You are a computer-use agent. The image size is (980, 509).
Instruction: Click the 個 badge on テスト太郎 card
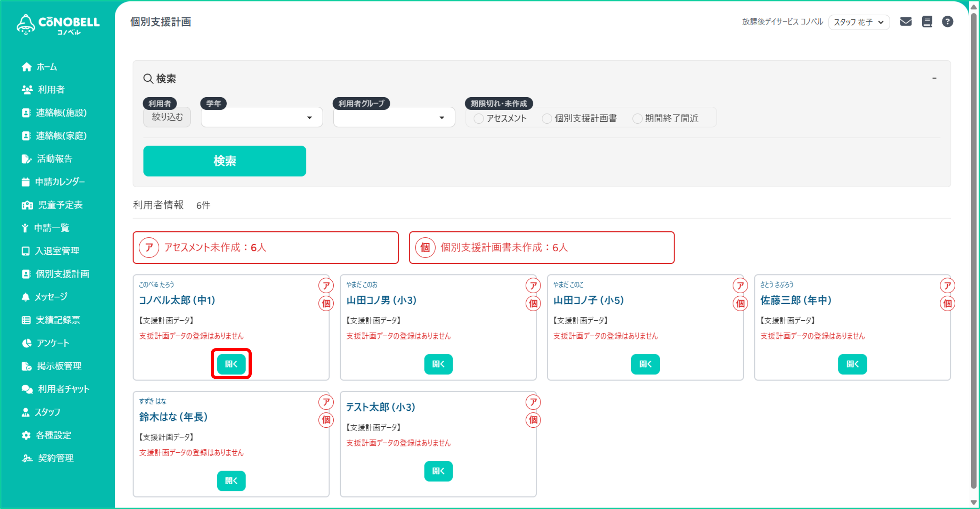tap(533, 420)
